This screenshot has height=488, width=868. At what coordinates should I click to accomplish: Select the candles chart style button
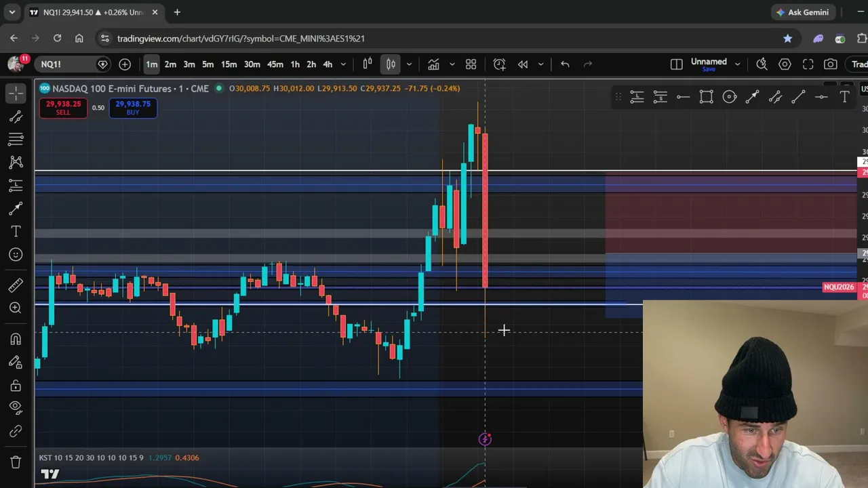391,64
